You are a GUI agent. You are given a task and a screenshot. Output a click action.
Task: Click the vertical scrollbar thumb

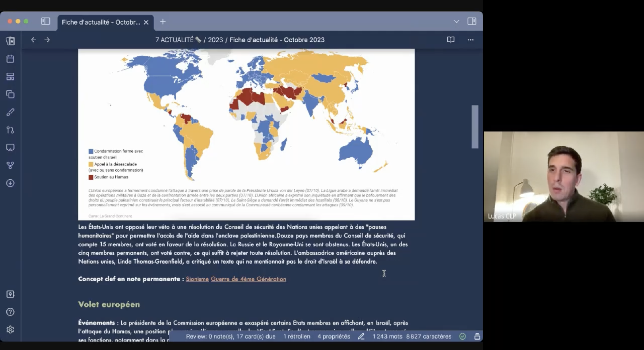tap(475, 127)
